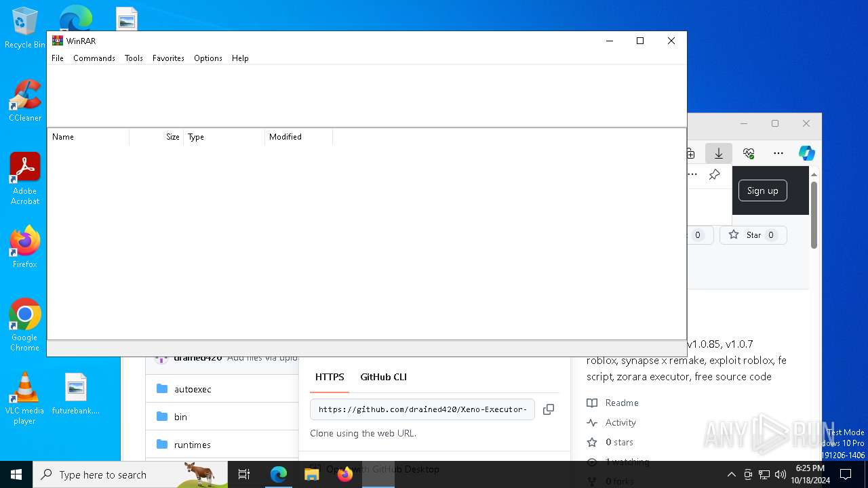This screenshot has height=488, width=868.
Task: Open the Commands menu in WinRAR
Action: coord(94,58)
